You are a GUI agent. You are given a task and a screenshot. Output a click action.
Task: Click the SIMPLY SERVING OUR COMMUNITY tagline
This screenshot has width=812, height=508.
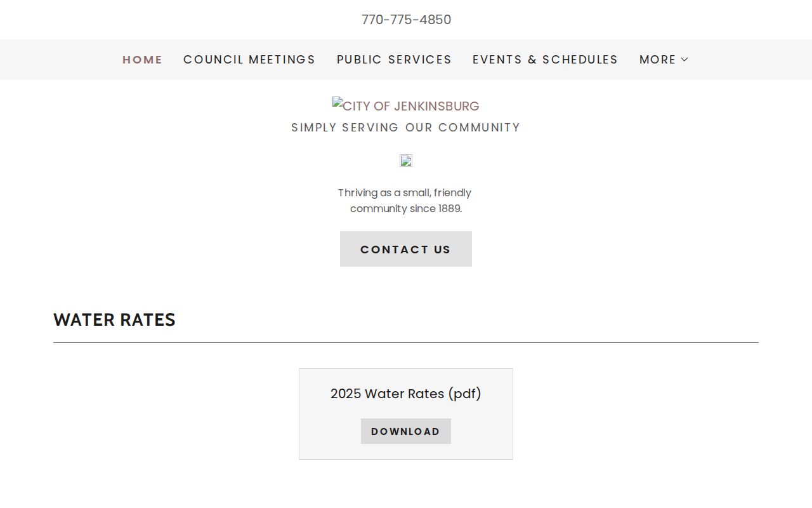pyautogui.click(x=406, y=128)
